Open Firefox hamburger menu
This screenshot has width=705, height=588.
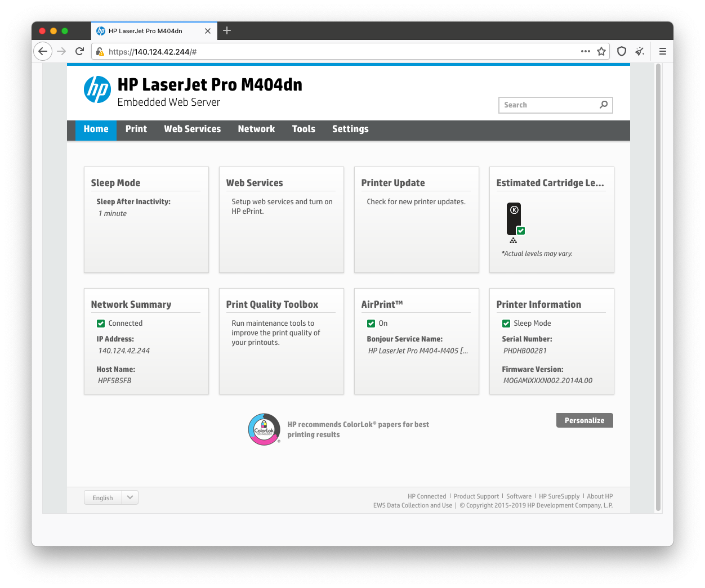pyautogui.click(x=663, y=51)
